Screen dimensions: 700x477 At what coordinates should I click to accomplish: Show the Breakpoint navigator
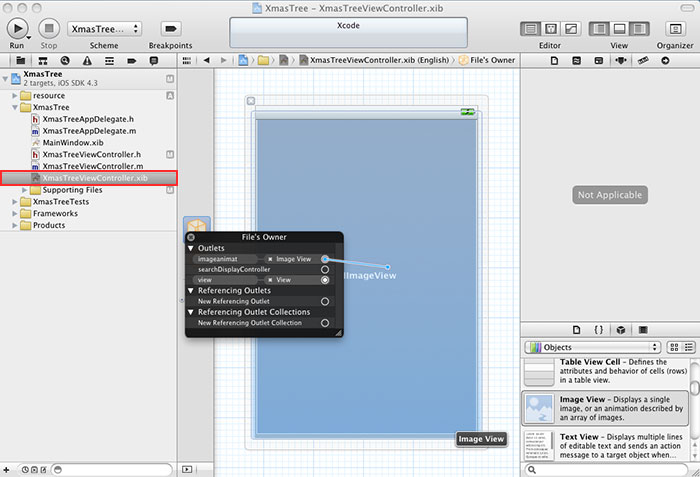131,60
